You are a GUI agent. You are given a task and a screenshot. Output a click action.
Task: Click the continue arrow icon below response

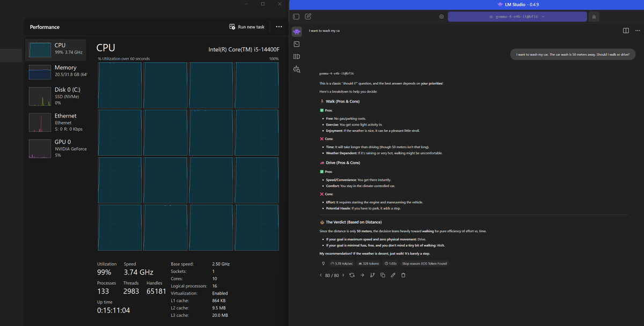pyautogui.click(x=362, y=275)
